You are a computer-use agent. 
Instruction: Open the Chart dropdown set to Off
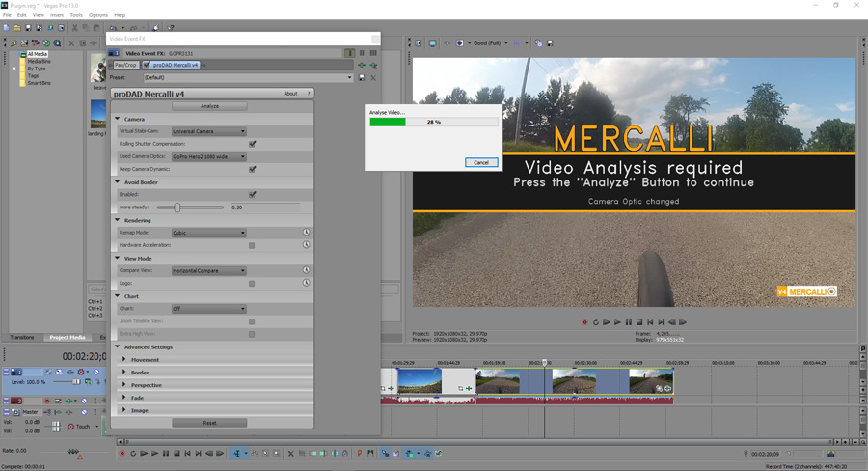click(x=208, y=309)
